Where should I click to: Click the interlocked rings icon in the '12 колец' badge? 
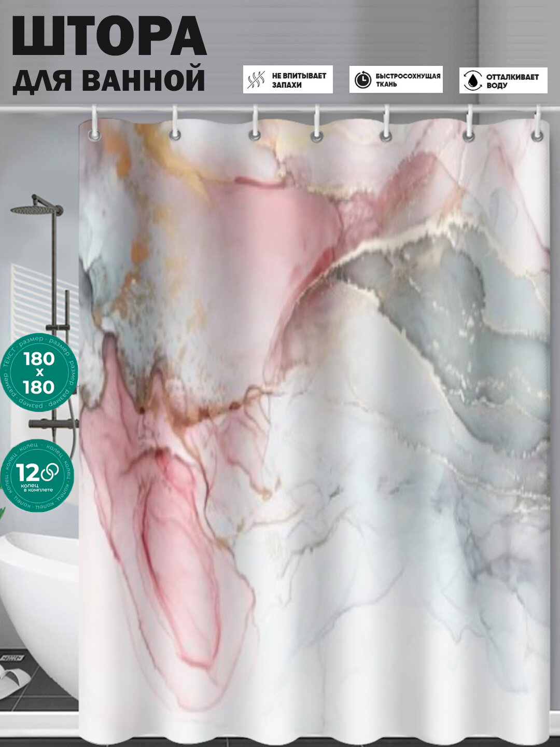tap(50, 472)
